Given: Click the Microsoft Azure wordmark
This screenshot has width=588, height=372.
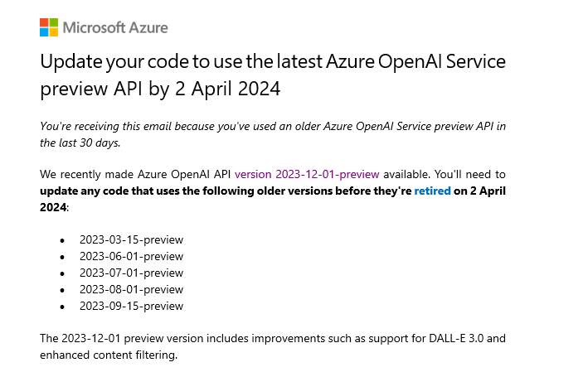Looking at the screenshot, I should pos(115,27).
